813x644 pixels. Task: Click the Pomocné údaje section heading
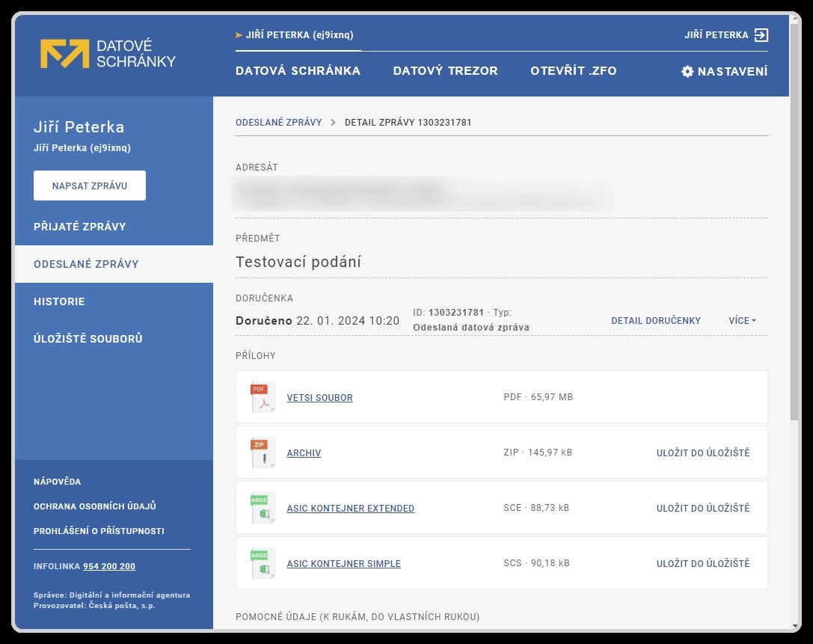[358, 616]
